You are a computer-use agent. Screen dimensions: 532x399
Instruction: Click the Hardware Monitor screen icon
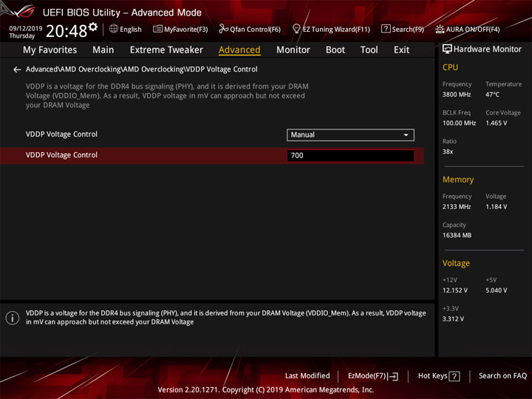pyautogui.click(x=447, y=50)
